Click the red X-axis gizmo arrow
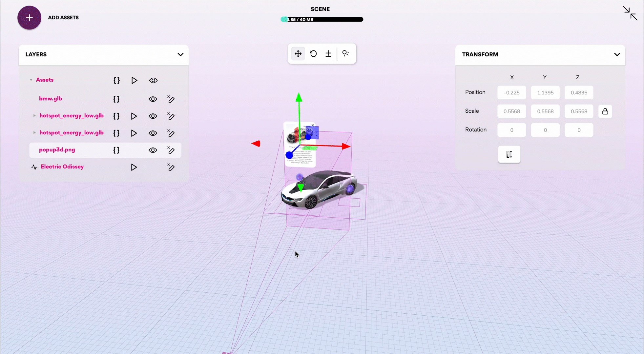This screenshot has height=354, width=644. (346, 146)
